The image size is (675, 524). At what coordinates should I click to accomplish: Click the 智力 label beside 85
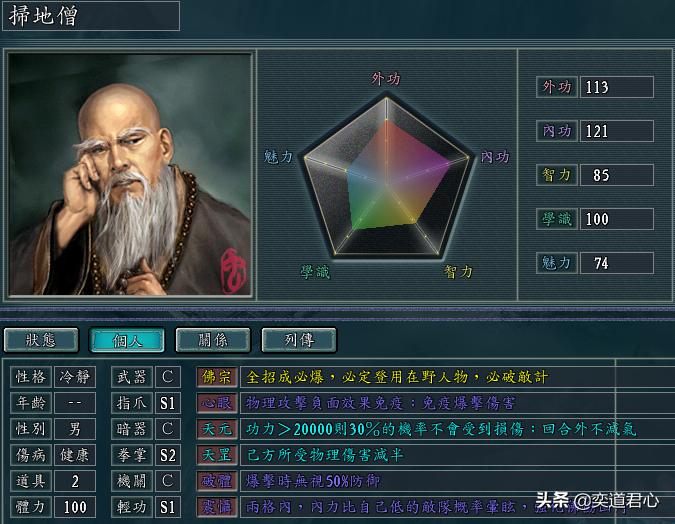pos(557,175)
